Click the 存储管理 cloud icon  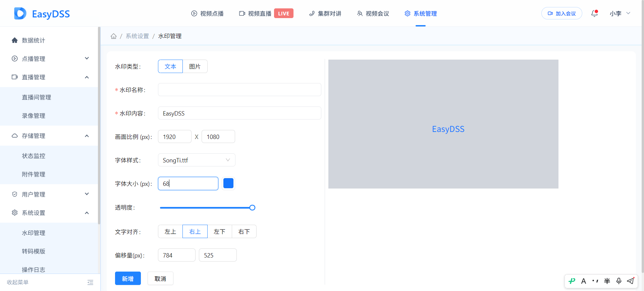tap(14, 136)
